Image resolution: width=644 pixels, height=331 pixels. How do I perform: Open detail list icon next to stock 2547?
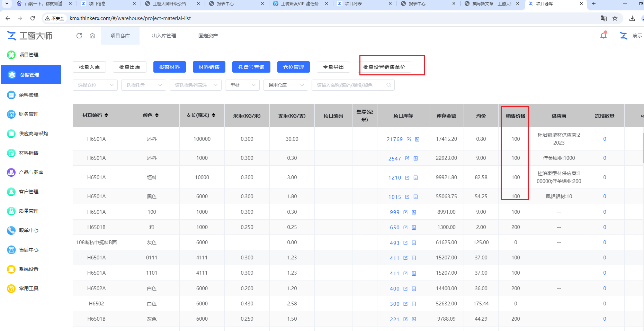pos(416,158)
